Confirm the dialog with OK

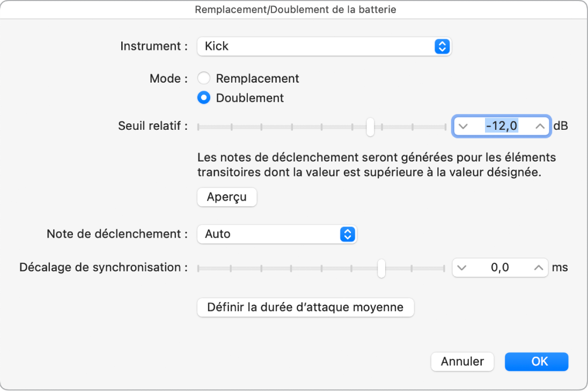point(536,362)
